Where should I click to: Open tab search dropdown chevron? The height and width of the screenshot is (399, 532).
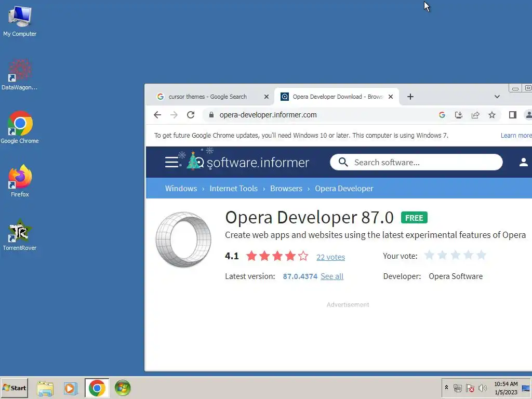497,97
